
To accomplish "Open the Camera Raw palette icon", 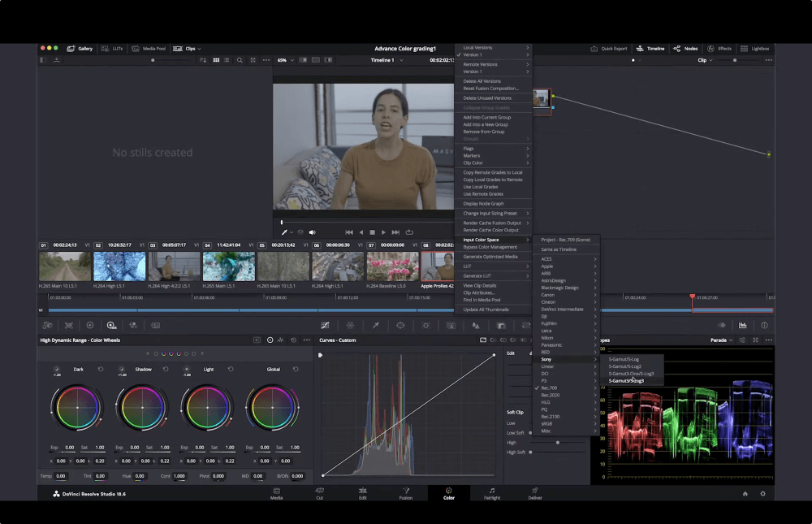I will [47, 326].
